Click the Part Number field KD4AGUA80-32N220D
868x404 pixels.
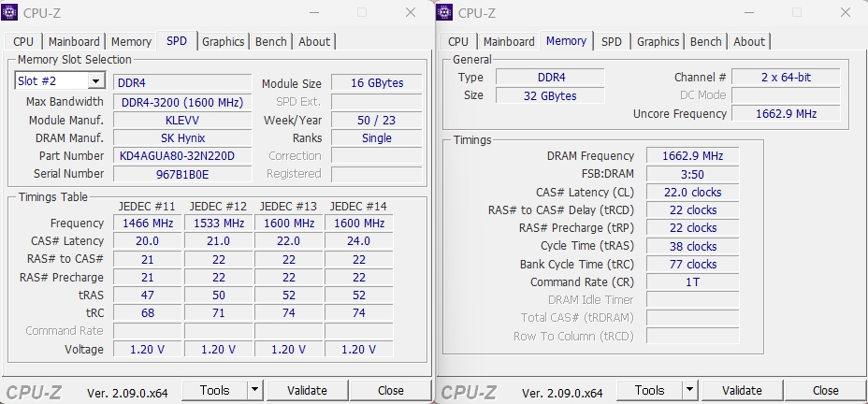coord(182,156)
